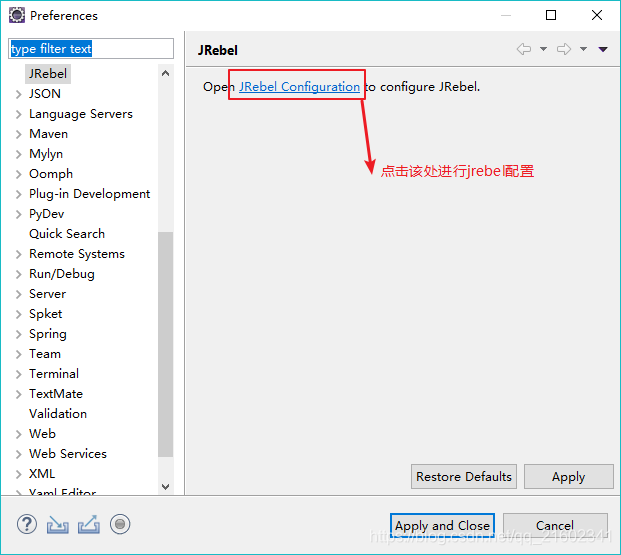Expand the XML node
The height and width of the screenshot is (555, 621).
click(x=18, y=474)
